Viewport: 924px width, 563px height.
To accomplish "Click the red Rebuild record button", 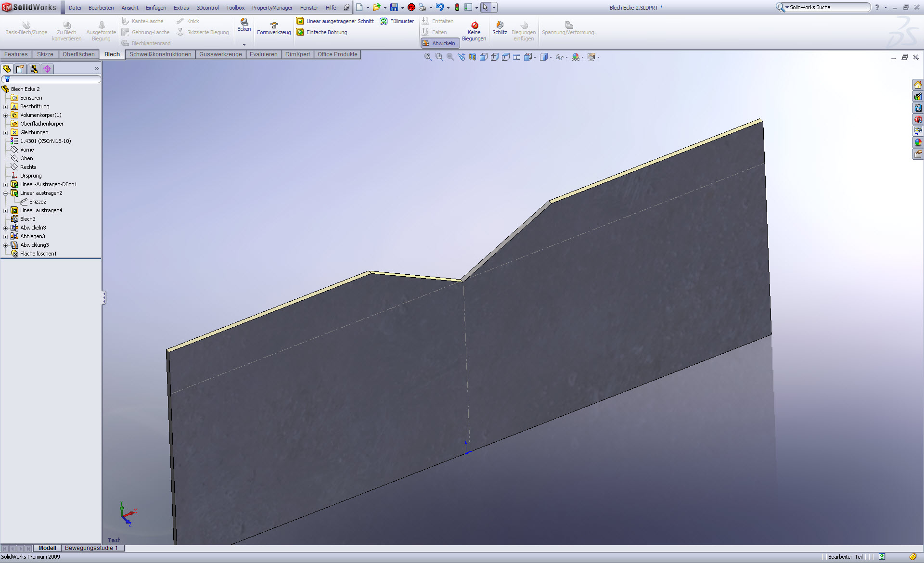I will pyautogui.click(x=411, y=7).
